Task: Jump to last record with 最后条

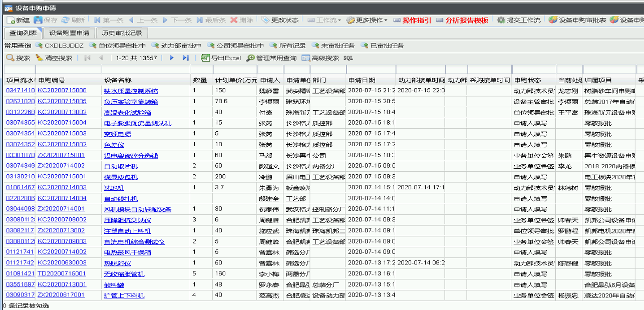Action: [x=211, y=20]
